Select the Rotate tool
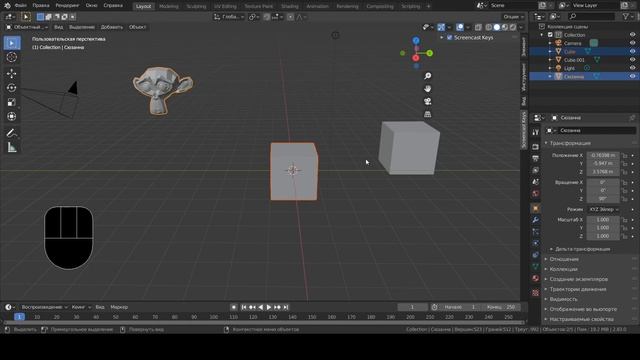Viewport: 640px width, 360px height. [12, 88]
